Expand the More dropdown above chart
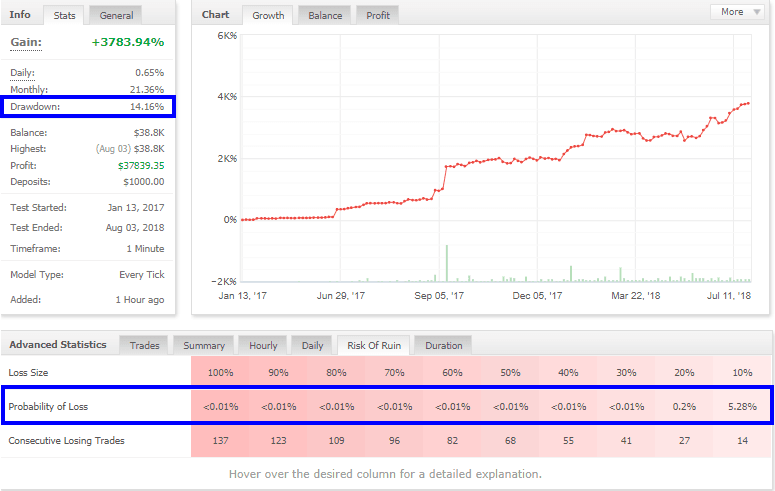 click(738, 12)
